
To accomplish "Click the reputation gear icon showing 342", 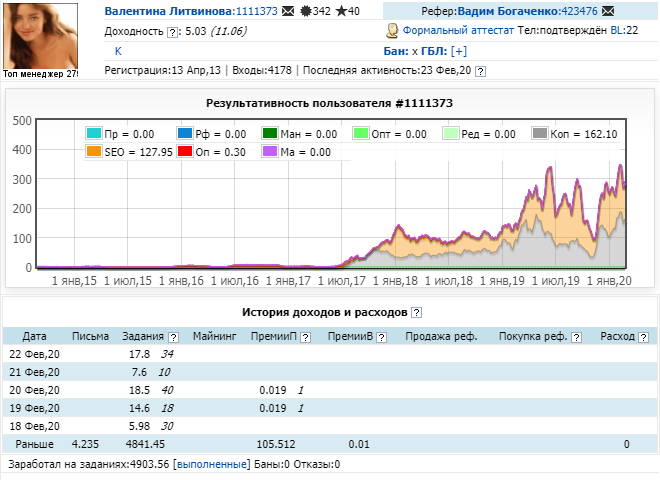I will click(306, 11).
